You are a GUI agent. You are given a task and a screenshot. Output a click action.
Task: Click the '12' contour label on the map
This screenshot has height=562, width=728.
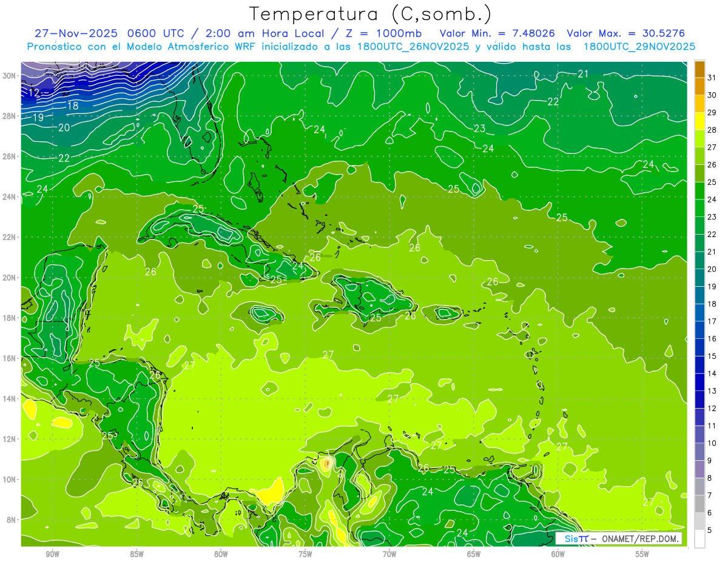(x=34, y=93)
